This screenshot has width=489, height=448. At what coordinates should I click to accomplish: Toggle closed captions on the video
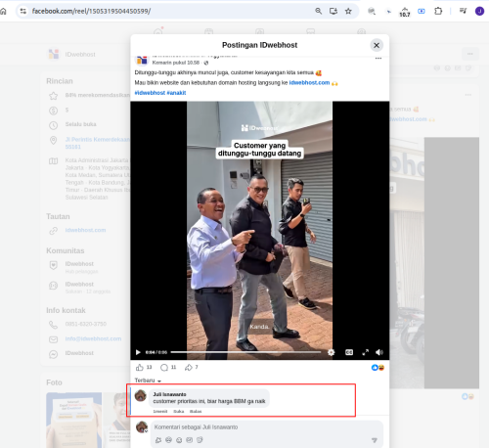[349, 352]
